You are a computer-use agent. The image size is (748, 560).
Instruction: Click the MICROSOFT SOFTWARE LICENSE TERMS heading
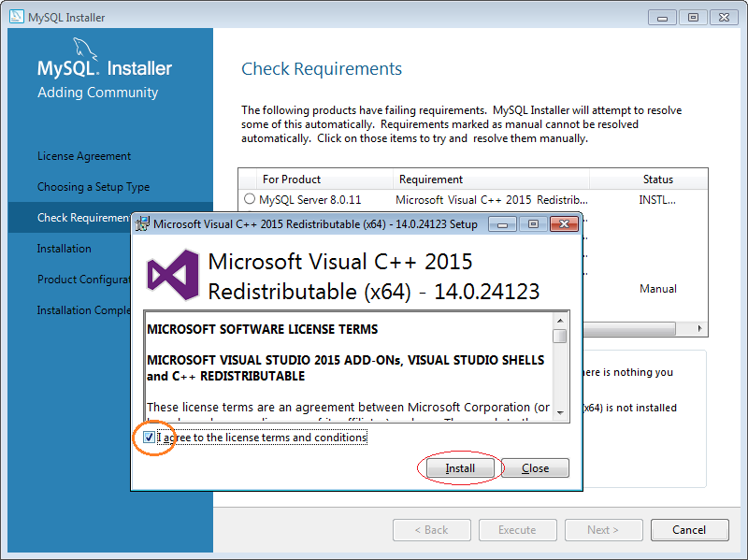(263, 329)
